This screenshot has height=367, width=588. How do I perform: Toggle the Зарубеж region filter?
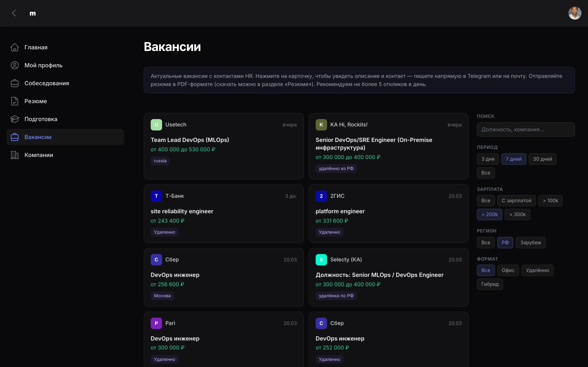click(x=530, y=243)
